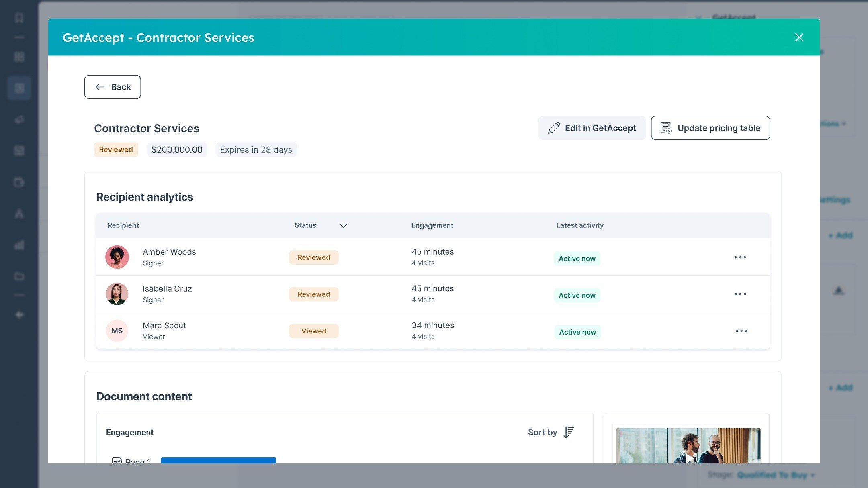Open the three-dot menu for Isabelle Cruz
The height and width of the screenshot is (488, 868).
click(740, 294)
